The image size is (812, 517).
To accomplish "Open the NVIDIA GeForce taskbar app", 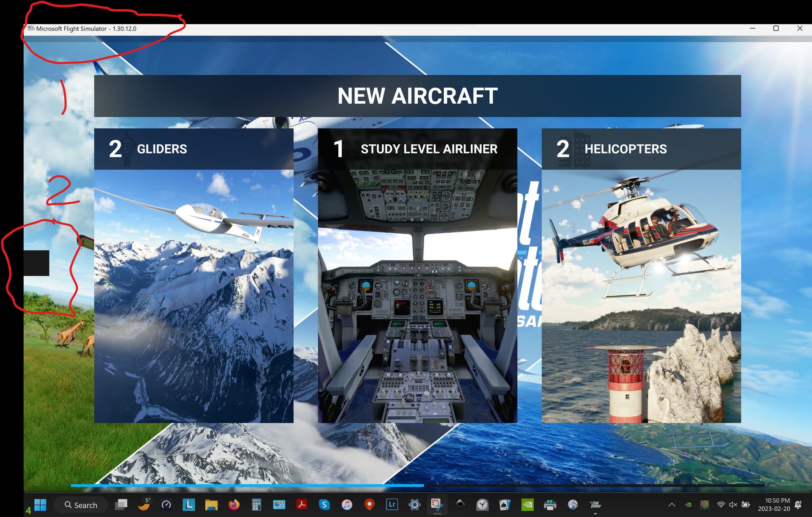I will (527, 505).
